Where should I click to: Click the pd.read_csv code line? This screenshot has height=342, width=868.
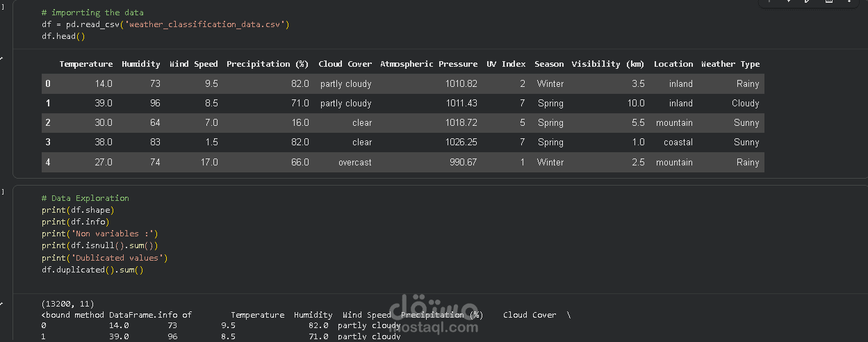tap(165, 24)
